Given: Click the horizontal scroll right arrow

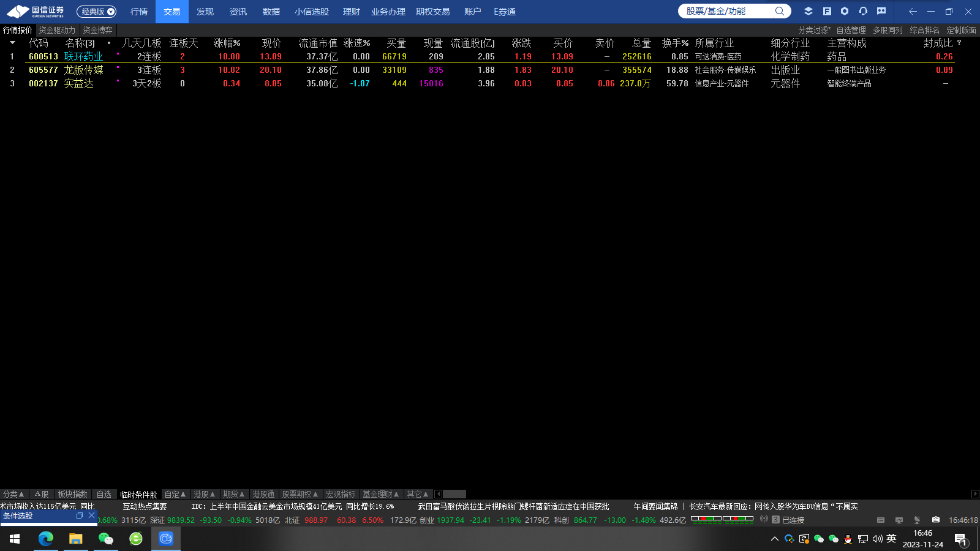Looking at the screenshot, I should (975, 494).
